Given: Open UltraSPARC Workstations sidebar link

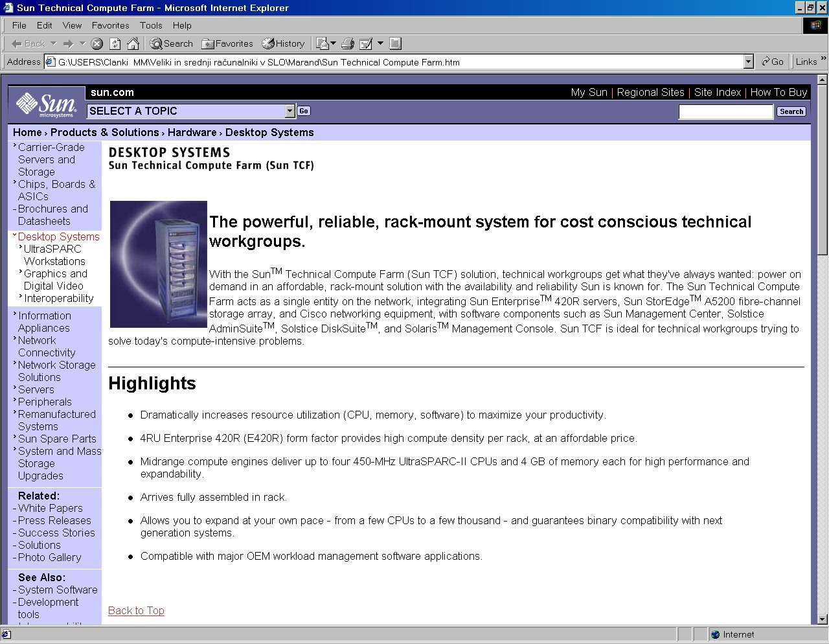Looking at the screenshot, I should click(x=54, y=255).
